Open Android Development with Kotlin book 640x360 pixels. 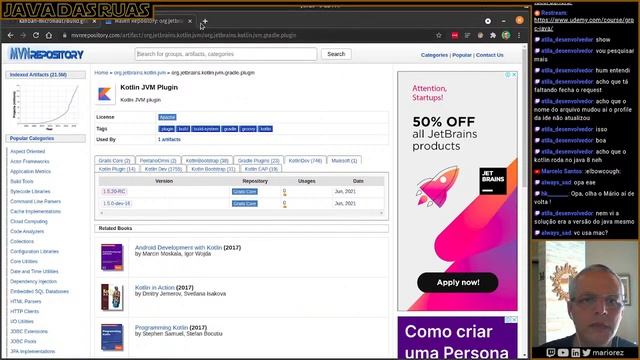pos(178,248)
